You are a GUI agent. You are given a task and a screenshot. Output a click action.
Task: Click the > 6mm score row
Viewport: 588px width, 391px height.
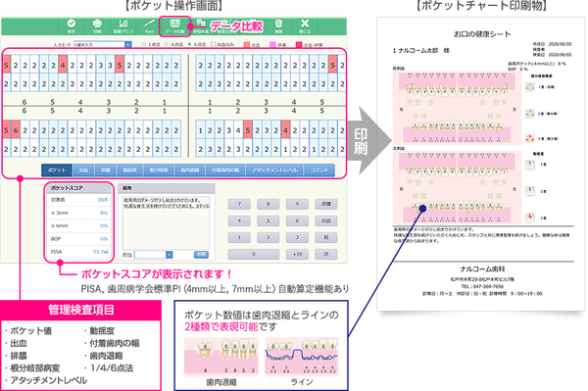pyautogui.click(x=79, y=225)
